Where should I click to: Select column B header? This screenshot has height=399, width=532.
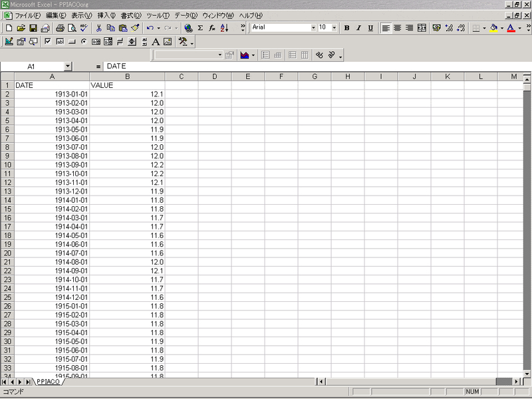(x=127, y=76)
